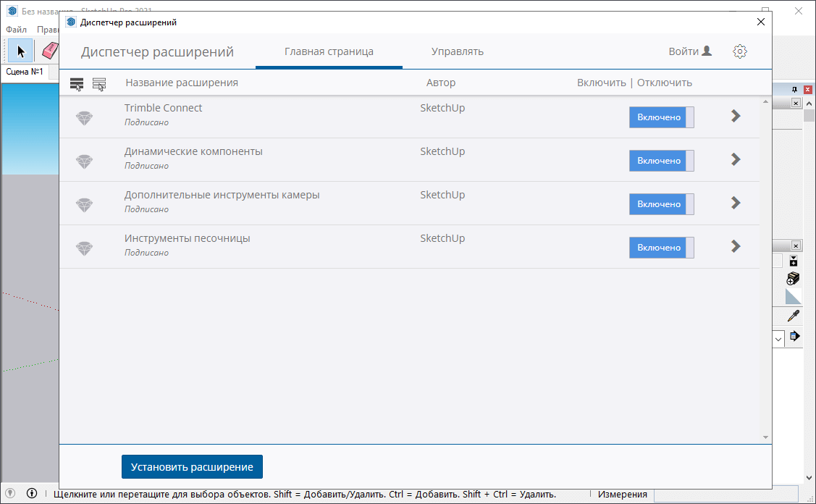Pick the pink Eraser tool

point(49,51)
